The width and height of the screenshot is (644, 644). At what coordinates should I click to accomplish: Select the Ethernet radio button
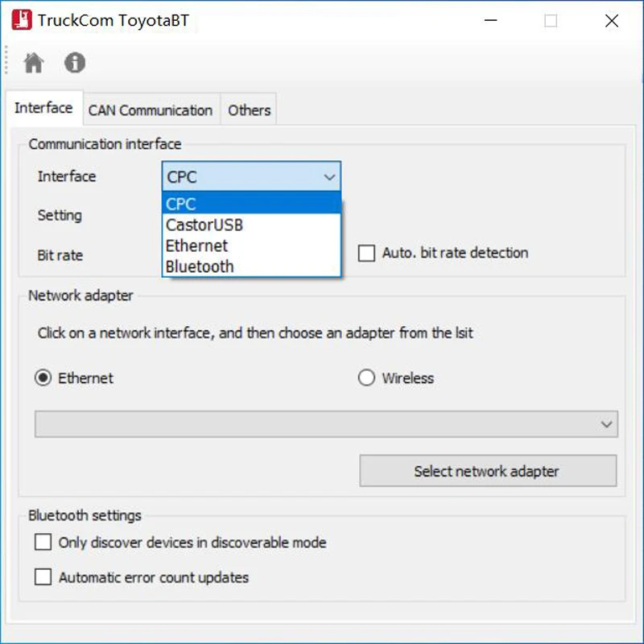coord(43,378)
